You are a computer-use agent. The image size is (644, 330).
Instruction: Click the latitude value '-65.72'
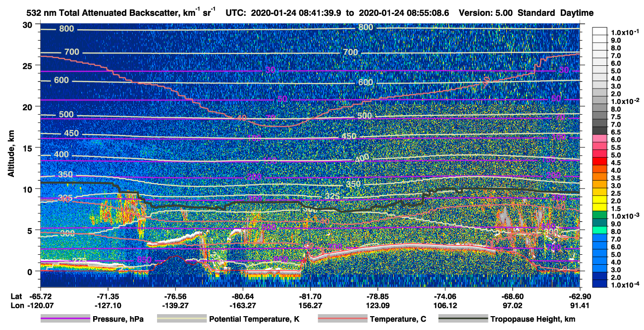pyautogui.click(x=40, y=296)
